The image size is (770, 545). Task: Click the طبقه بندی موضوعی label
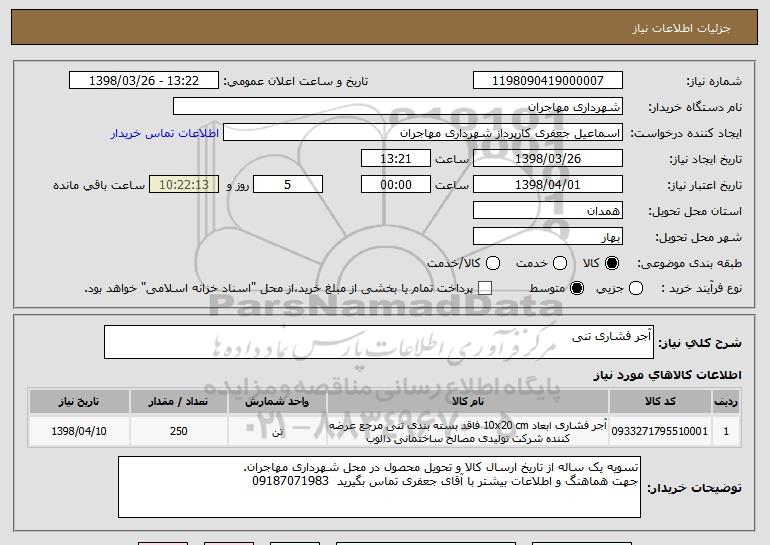coord(689,264)
